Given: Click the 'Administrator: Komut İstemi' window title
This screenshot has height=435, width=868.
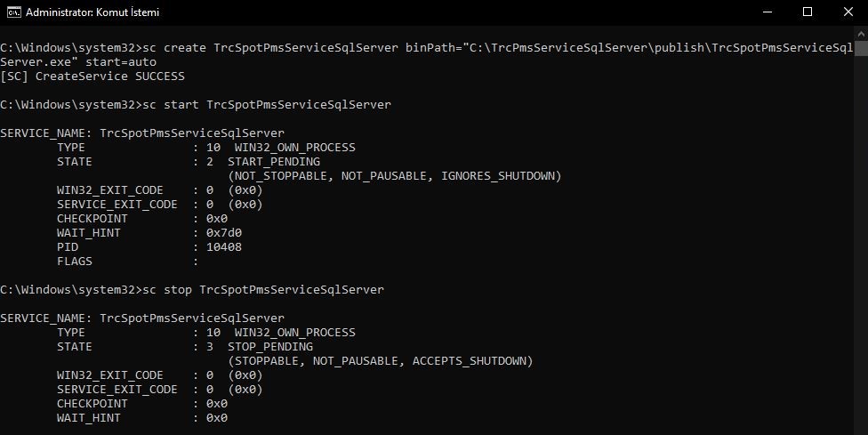Looking at the screenshot, I should pos(92,12).
